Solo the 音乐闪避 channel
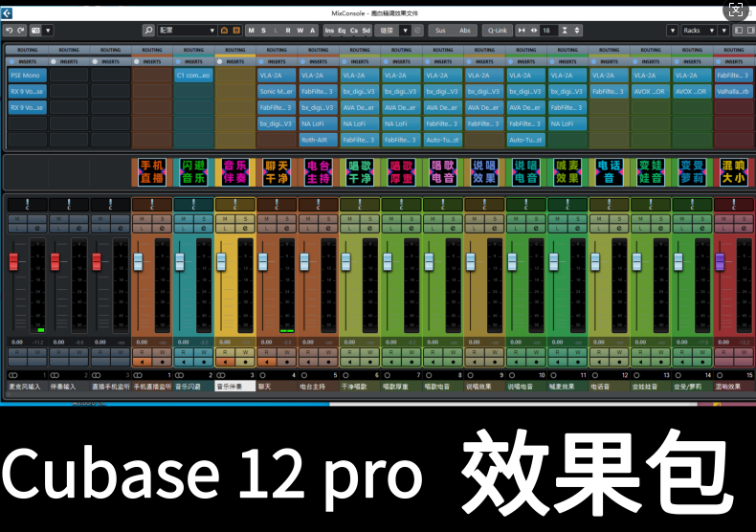 coord(204,219)
